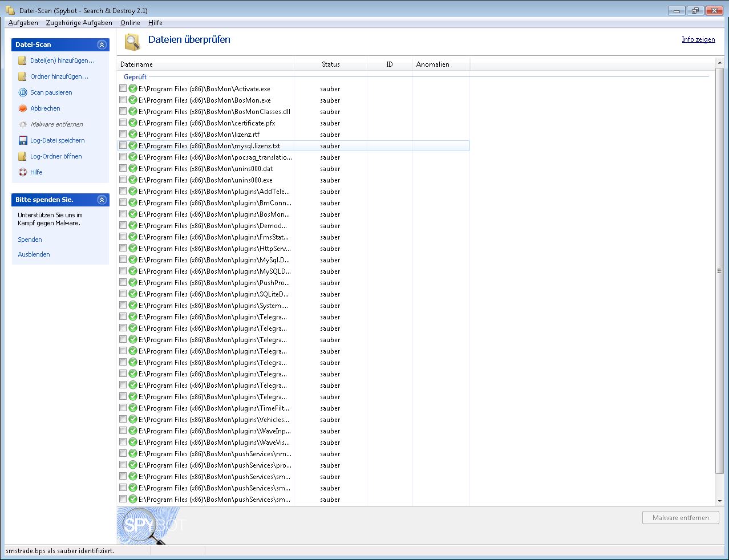Click the lifebuoy Hilfe icon in the sidebar
The height and width of the screenshot is (560, 729).
click(x=23, y=172)
